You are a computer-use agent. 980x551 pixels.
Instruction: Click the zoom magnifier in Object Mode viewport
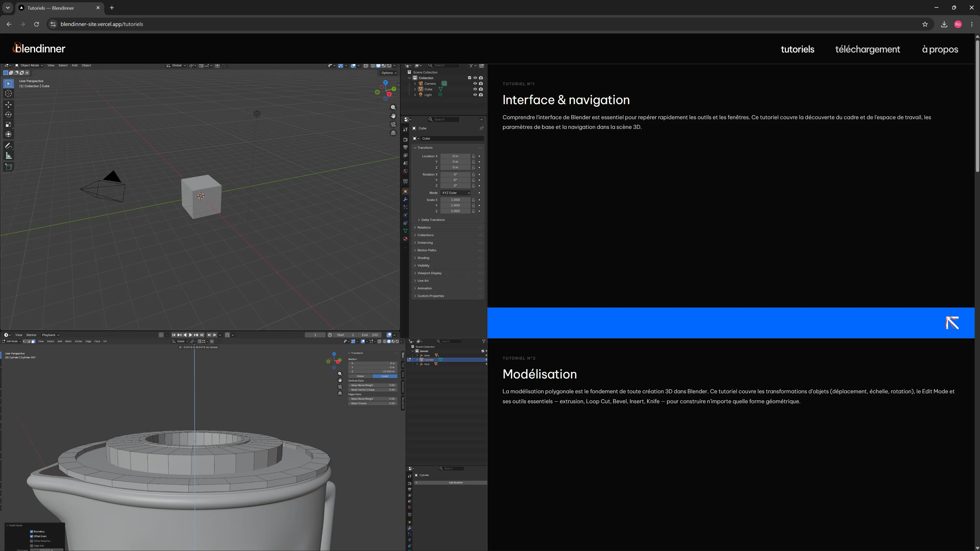393,107
